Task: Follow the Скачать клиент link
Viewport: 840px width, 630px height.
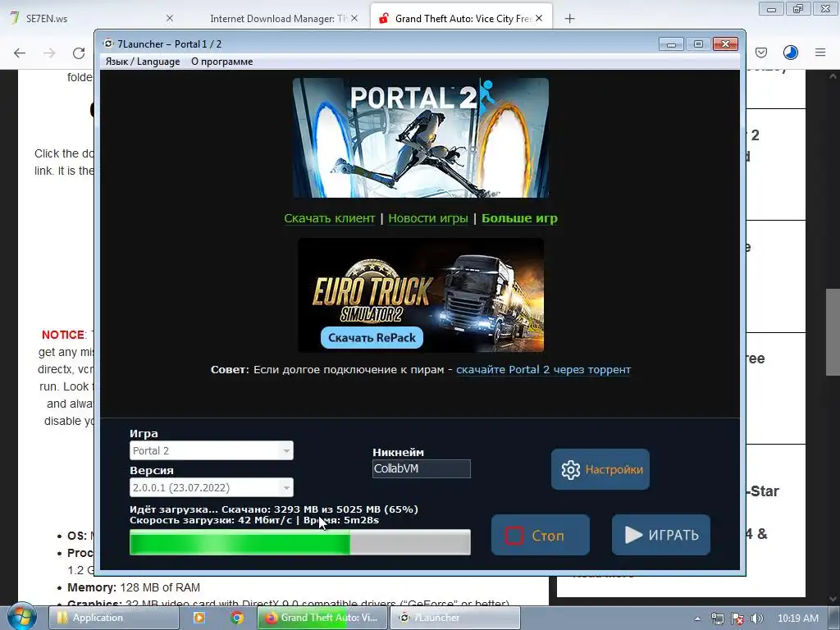Action: click(x=330, y=218)
